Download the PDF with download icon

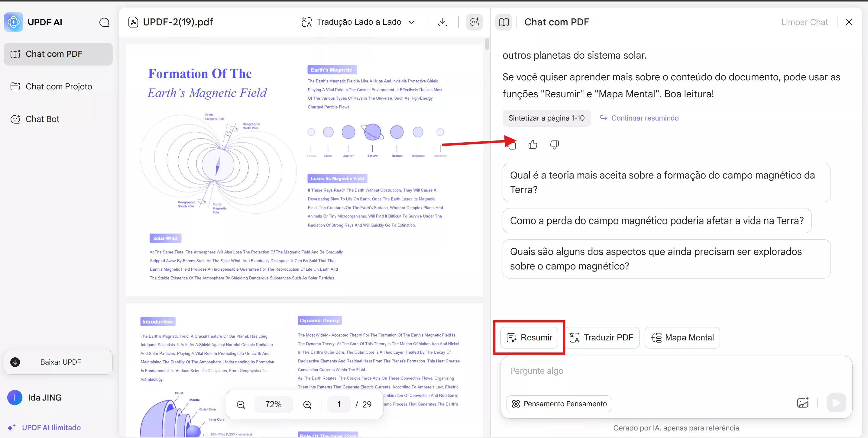click(x=442, y=22)
